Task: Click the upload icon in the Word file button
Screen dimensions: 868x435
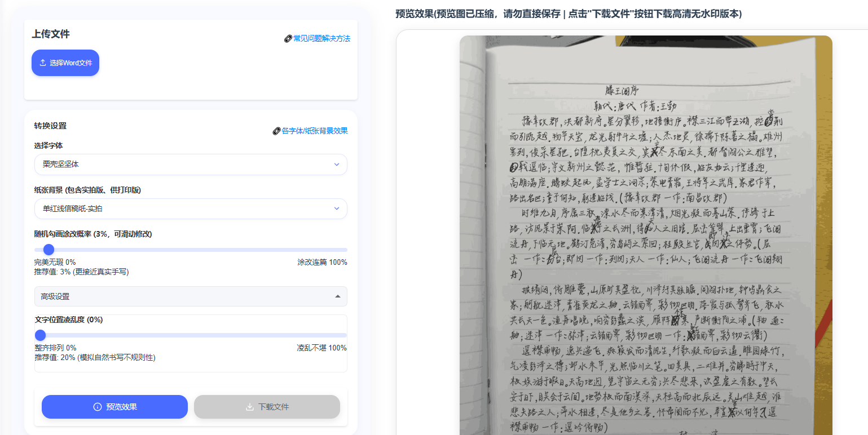Action: point(43,63)
